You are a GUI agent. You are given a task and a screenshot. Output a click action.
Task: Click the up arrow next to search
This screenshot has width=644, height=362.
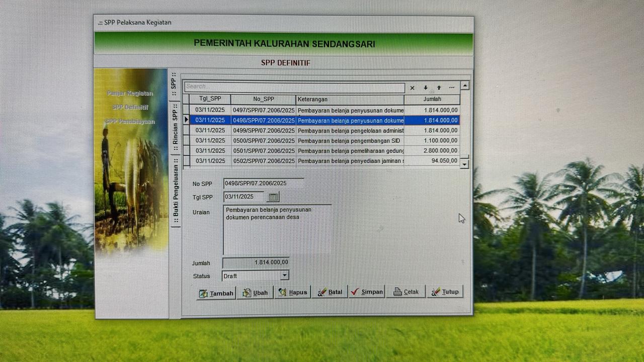439,88
